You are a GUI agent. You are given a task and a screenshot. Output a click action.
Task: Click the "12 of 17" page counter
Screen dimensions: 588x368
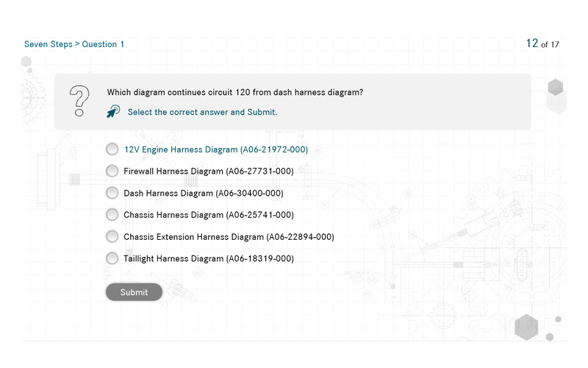pyautogui.click(x=542, y=43)
